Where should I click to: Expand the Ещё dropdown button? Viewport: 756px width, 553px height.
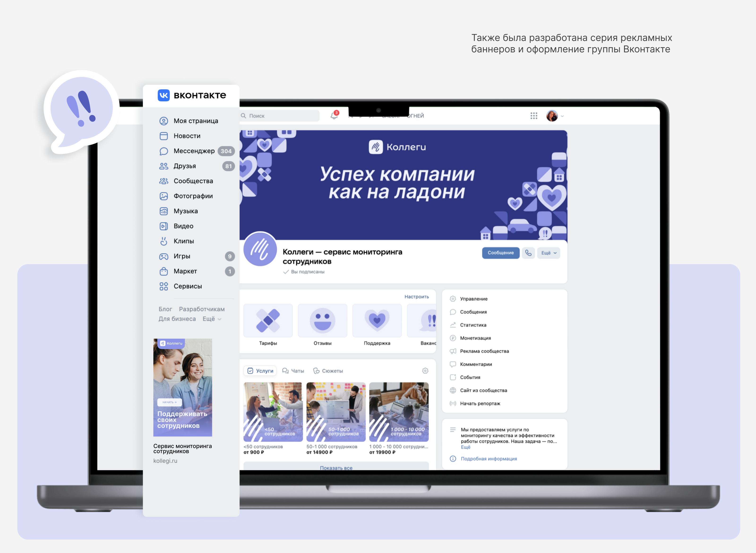[x=549, y=253]
